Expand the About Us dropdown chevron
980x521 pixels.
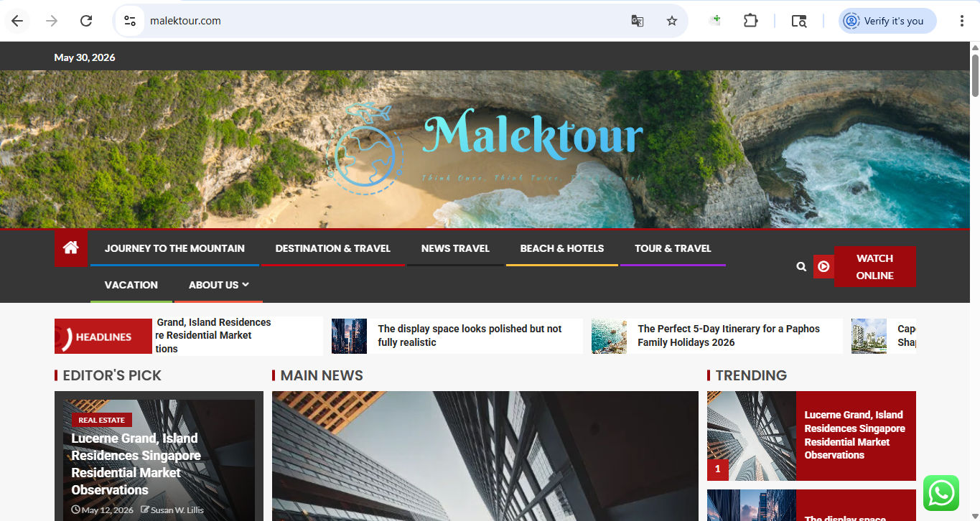(246, 285)
